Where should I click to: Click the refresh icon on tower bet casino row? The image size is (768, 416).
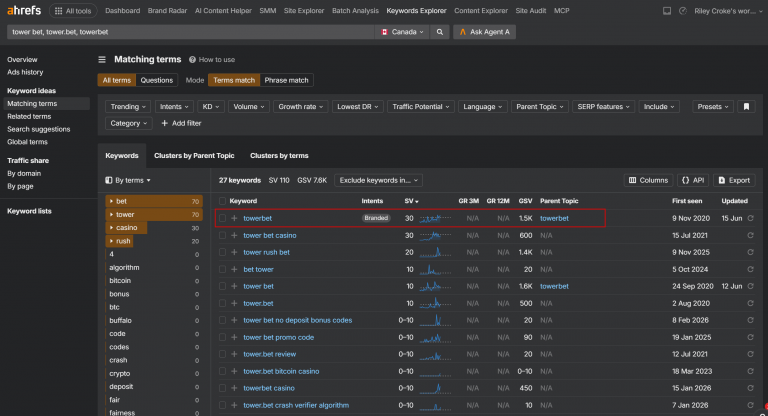coord(750,236)
